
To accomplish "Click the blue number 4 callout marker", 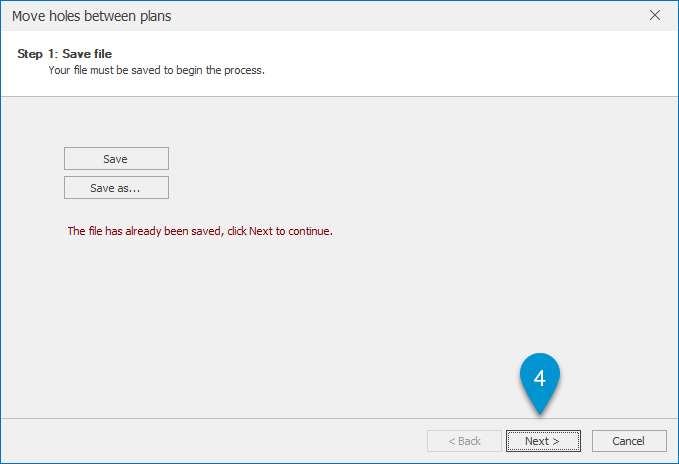I will tap(540, 380).
